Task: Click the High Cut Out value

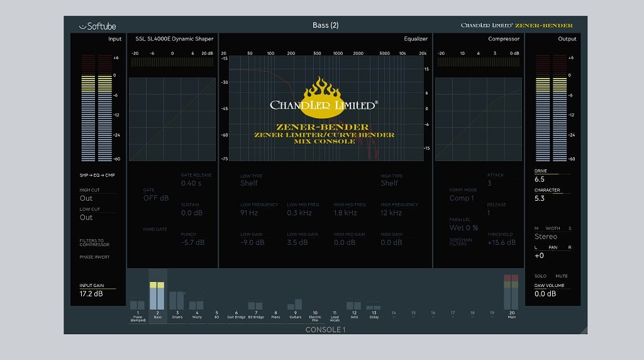Action: point(86,198)
